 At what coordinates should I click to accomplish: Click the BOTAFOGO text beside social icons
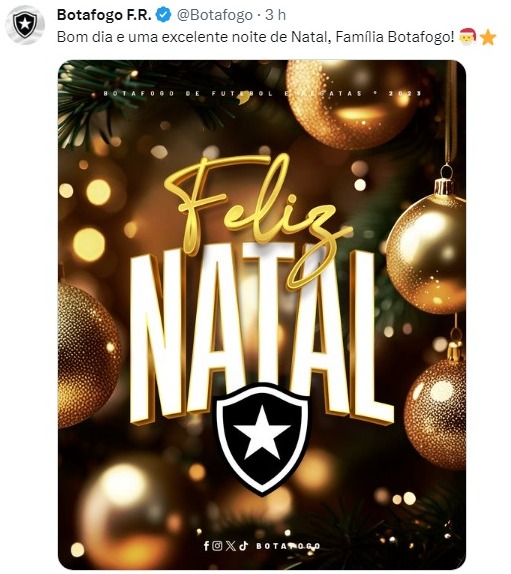pos(288,546)
